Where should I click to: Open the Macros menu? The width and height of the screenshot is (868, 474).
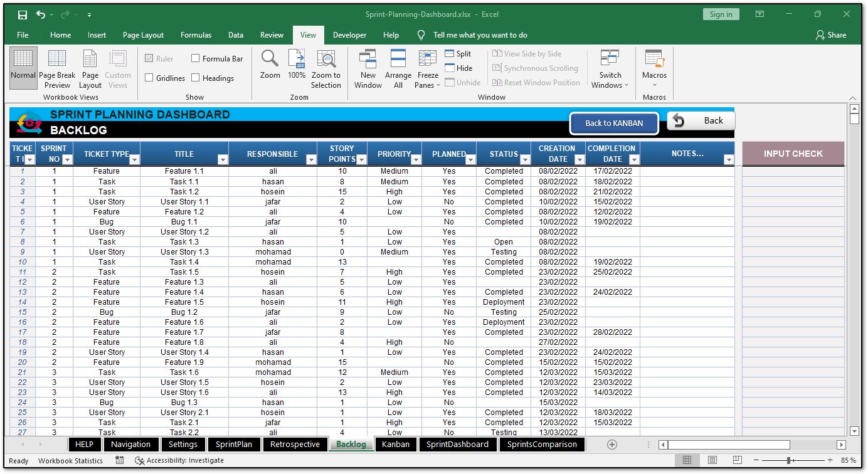[654, 68]
